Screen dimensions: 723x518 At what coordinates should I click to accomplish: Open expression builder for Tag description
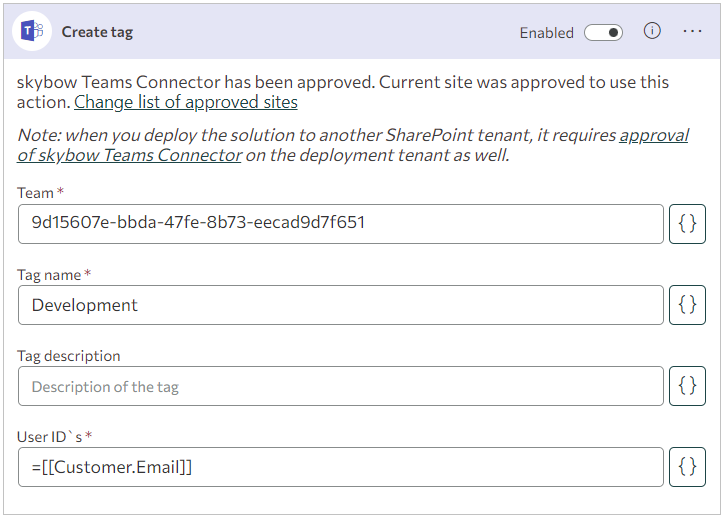click(687, 386)
